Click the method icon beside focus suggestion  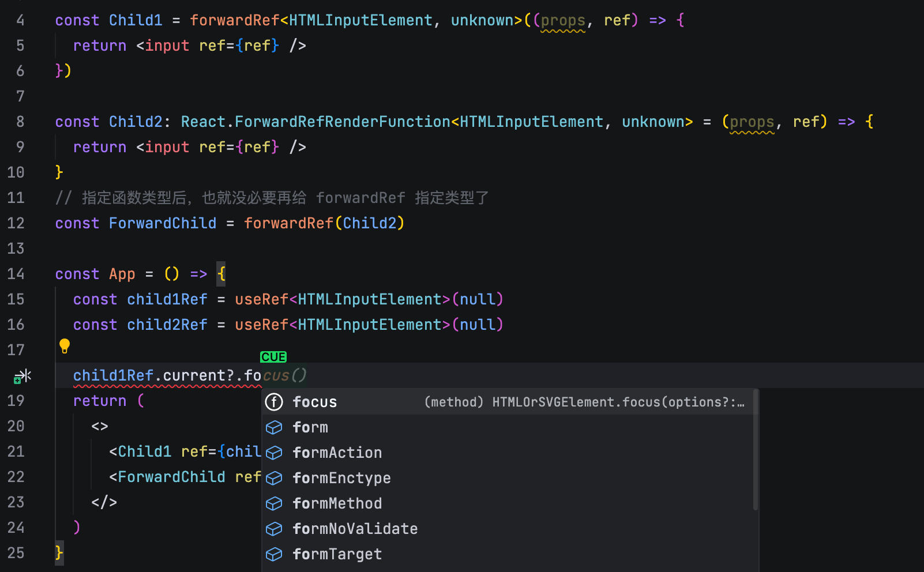274,402
